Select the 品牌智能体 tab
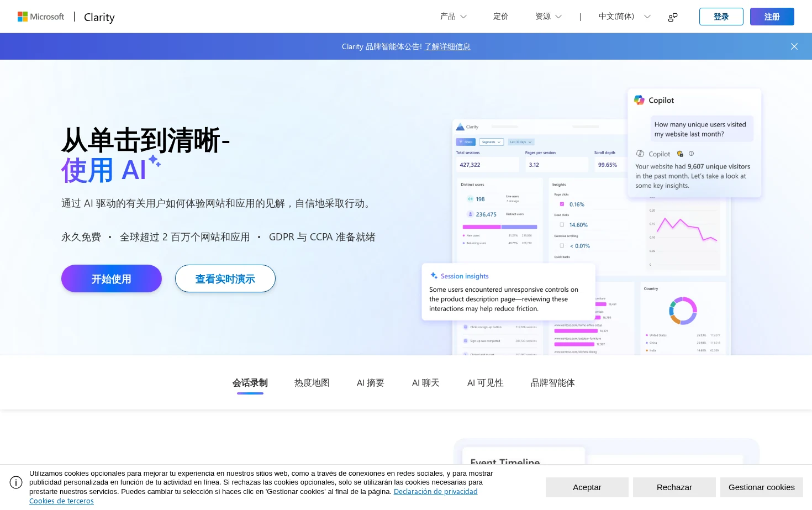This screenshot has height=510, width=812. pyautogui.click(x=553, y=383)
